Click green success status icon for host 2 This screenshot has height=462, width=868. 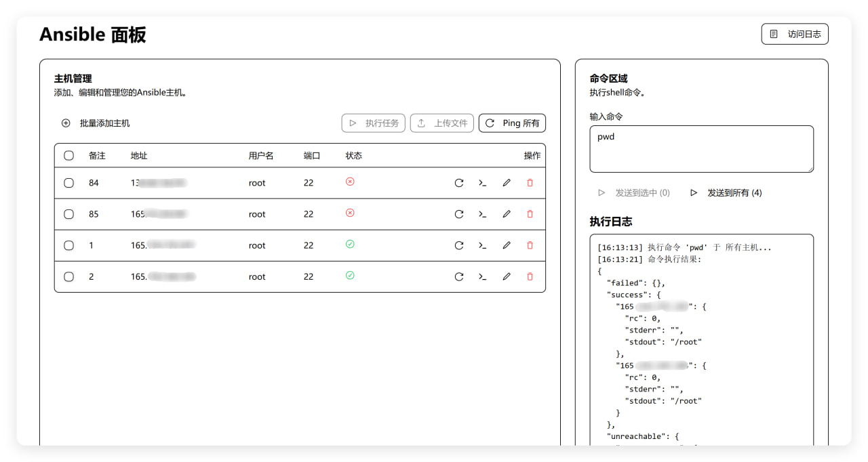pos(350,275)
